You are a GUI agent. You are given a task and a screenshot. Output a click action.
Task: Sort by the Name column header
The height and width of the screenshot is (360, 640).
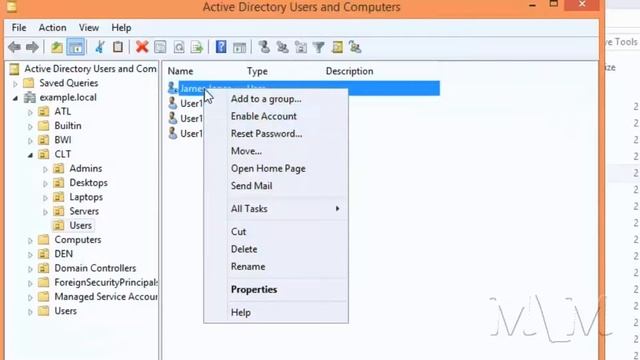[180, 71]
